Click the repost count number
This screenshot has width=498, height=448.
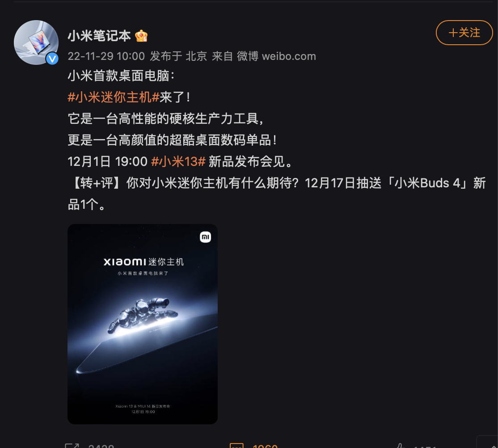tap(101, 446)
